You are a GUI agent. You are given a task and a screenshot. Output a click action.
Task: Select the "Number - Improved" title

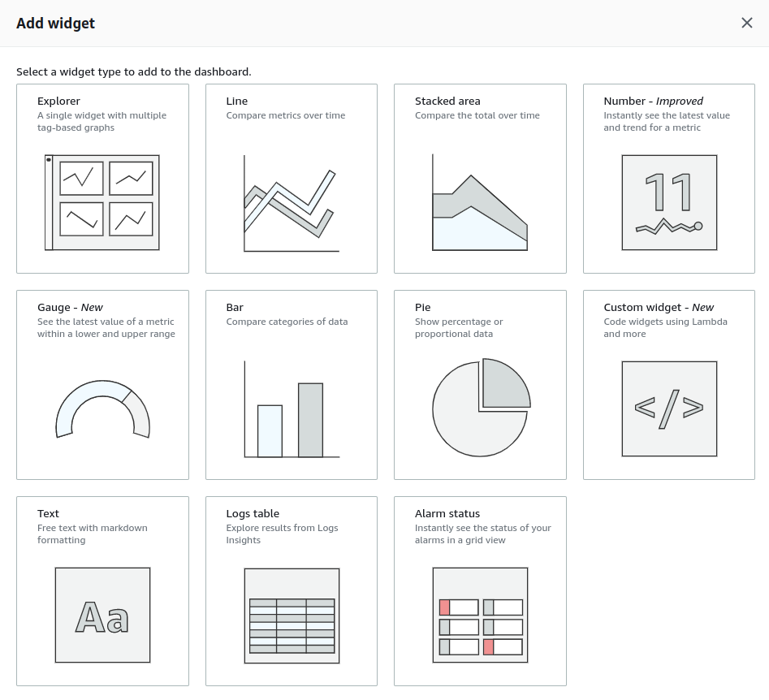[653, 102]
